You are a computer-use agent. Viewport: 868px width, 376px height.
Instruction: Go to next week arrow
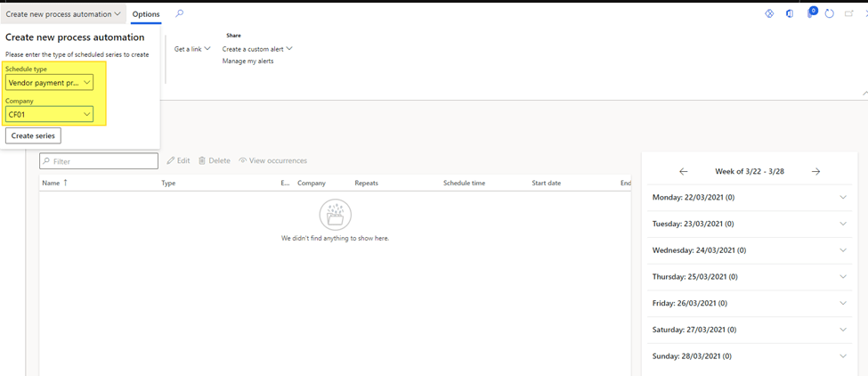pos(815,171)
